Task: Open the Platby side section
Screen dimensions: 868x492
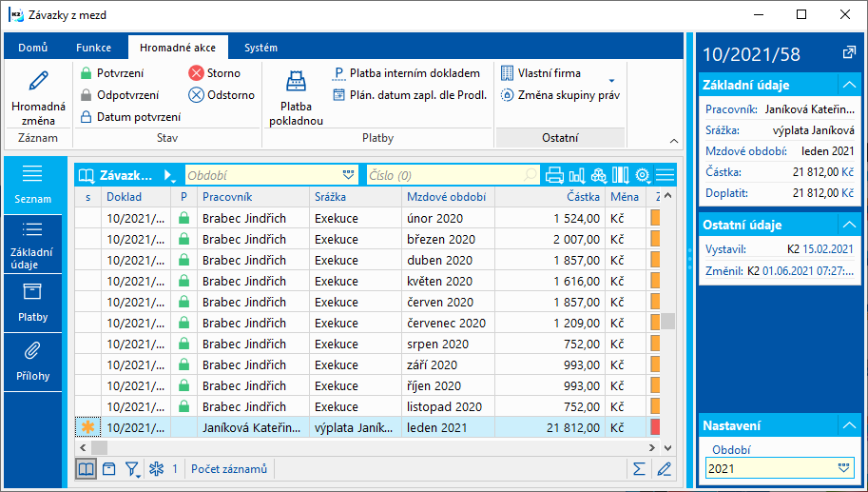Action: (x=32, y=303)
